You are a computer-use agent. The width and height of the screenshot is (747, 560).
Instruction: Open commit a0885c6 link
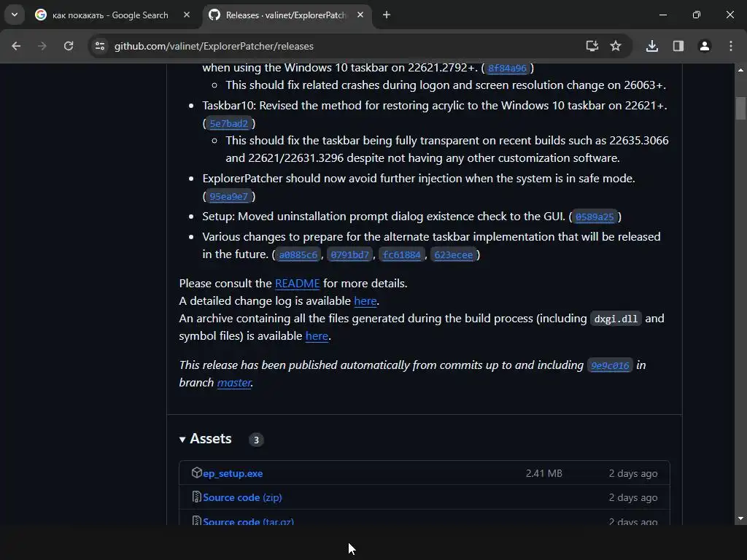tap(298, 254)
